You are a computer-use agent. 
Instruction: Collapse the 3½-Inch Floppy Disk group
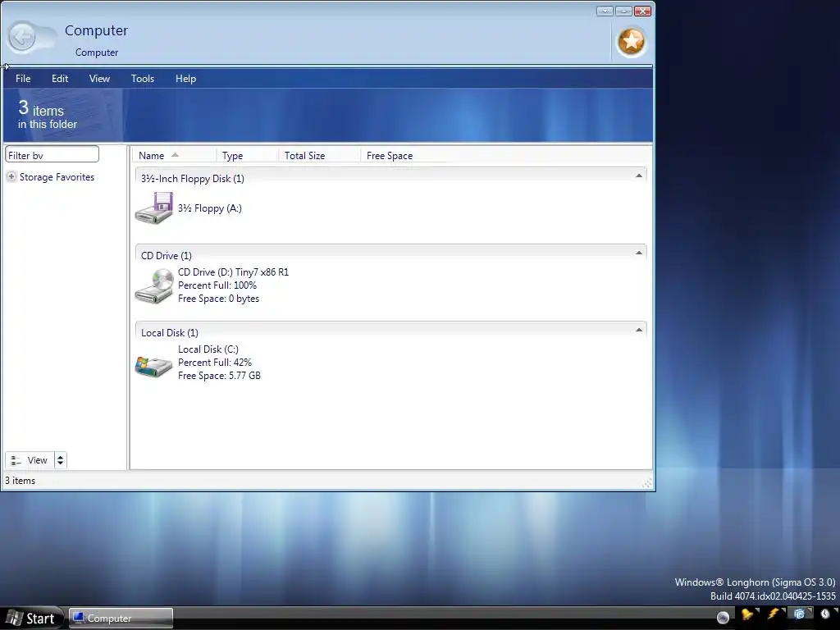pyautogui.click(x=638, y=176)
